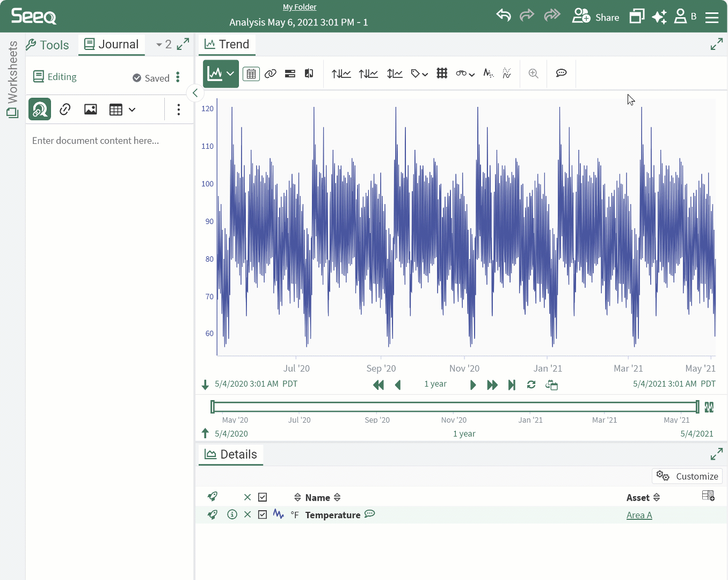This screenshot has width=728, height=580.
Task: Select the Journal tab
Action: tap(112, 45)
